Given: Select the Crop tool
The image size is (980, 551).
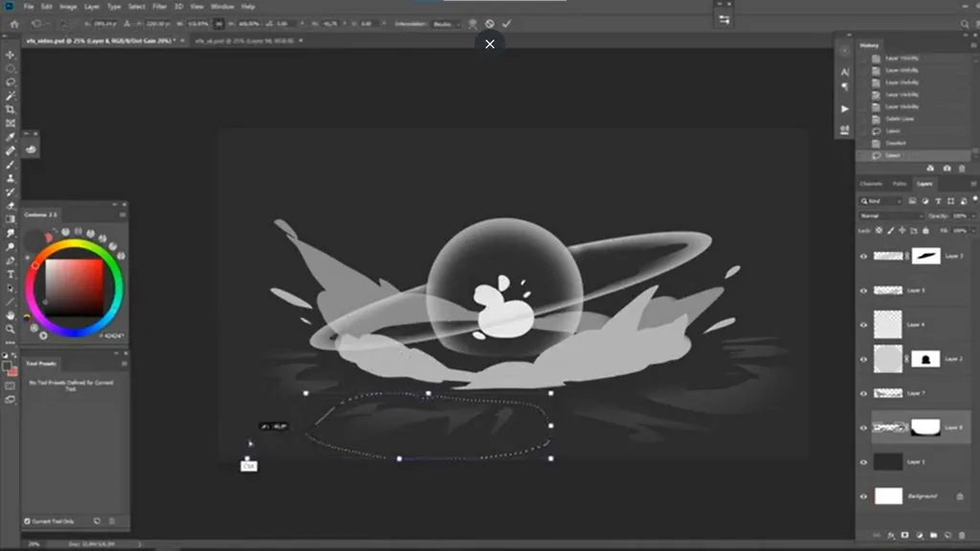Looking at the screenshot, I should coord(10,110).
